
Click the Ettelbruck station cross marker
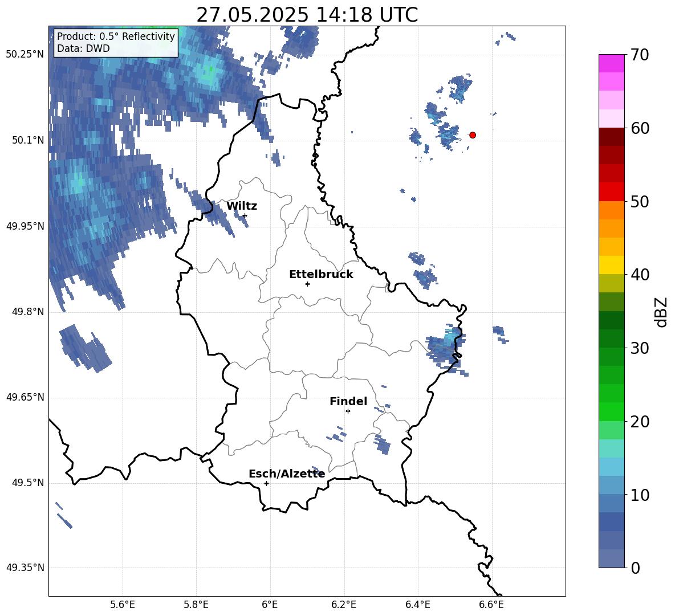[x=307, y=284]
